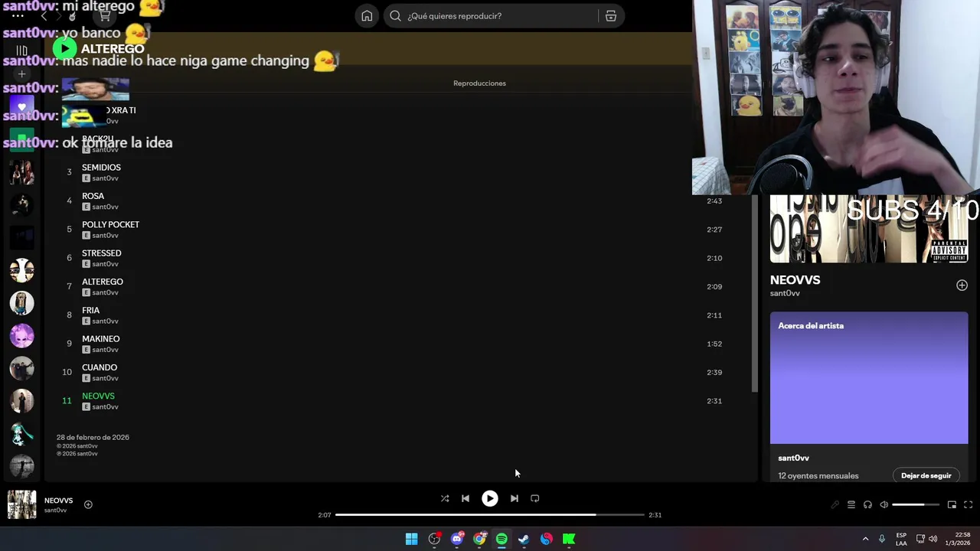Image resolution: width=980 pixels, height=551 pixels.
Task: Go back with the left arrow
Action: click(44, 16)
